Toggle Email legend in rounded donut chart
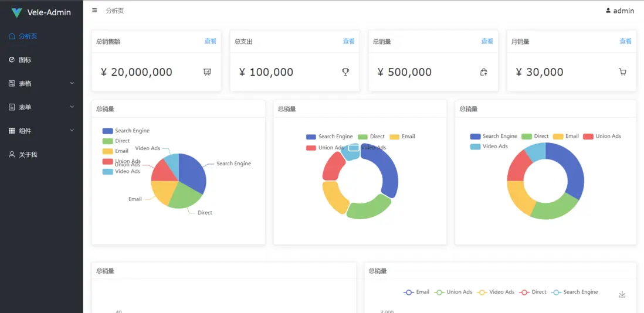This screenshot has height=313, width=644. (402, 137)
